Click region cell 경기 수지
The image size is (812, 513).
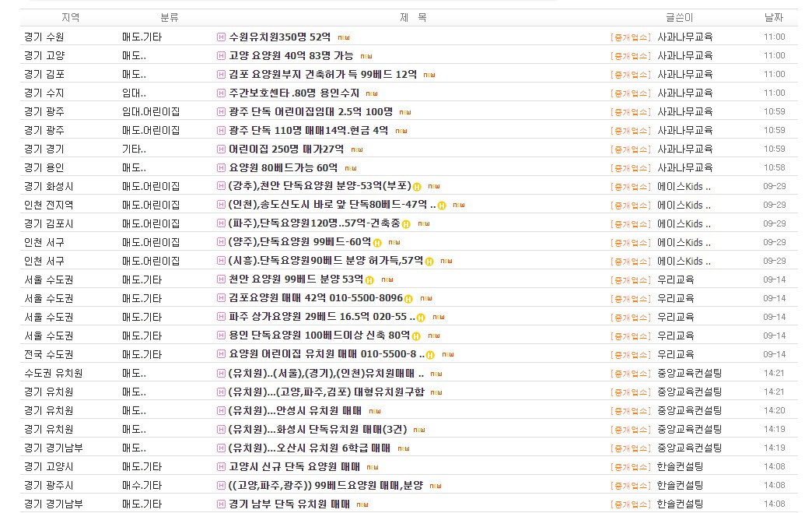[x=44, y=93]
